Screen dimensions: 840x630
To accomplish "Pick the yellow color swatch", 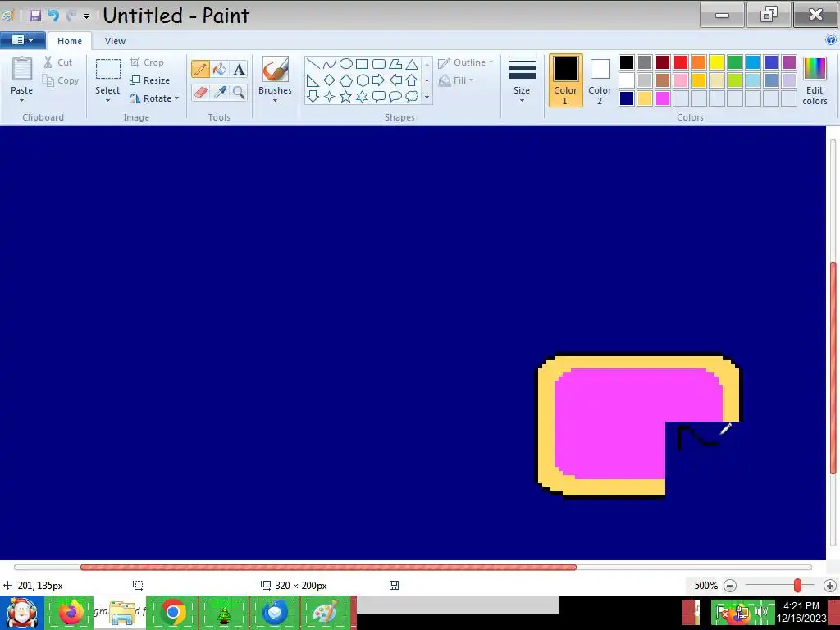I will pyautogui.click(x=717, y=62).
